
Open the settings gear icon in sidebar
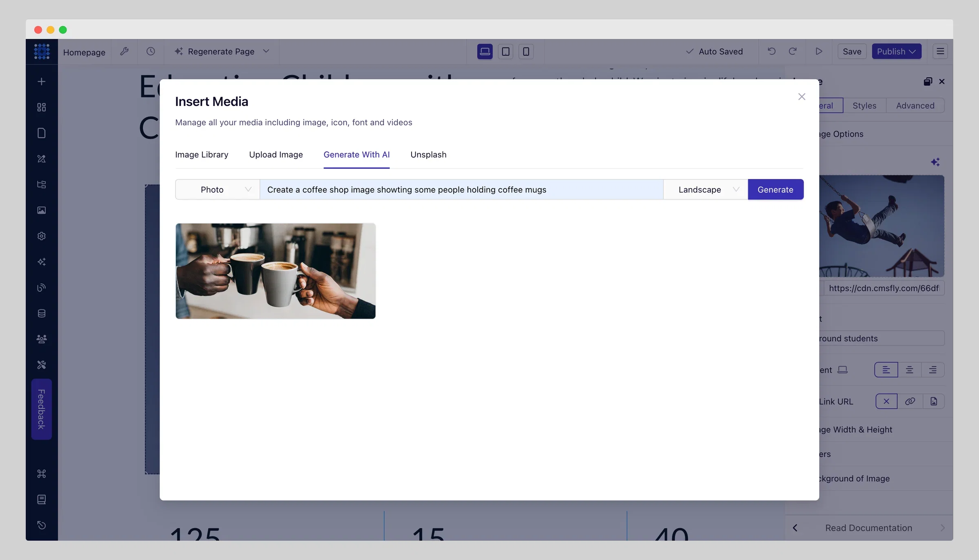tap(41, 236)
